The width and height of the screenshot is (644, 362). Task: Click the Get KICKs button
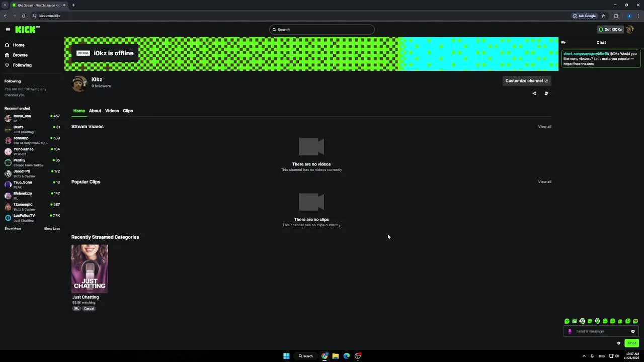tap(610, 30)
